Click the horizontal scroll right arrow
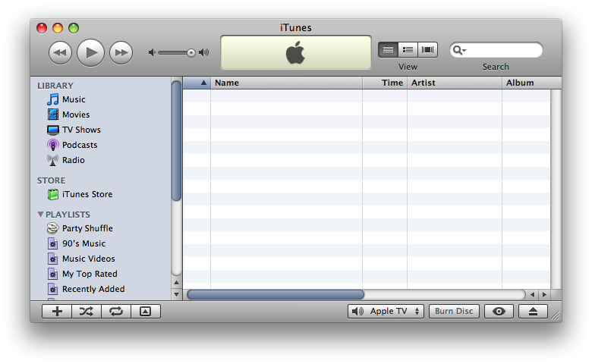The image size is (592, 364). click(544, 294)
